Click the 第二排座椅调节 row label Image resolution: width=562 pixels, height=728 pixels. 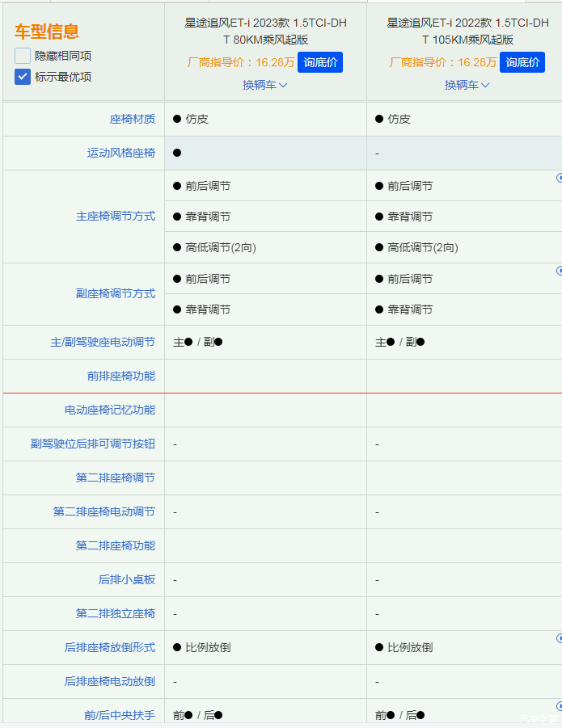point(116,478)
